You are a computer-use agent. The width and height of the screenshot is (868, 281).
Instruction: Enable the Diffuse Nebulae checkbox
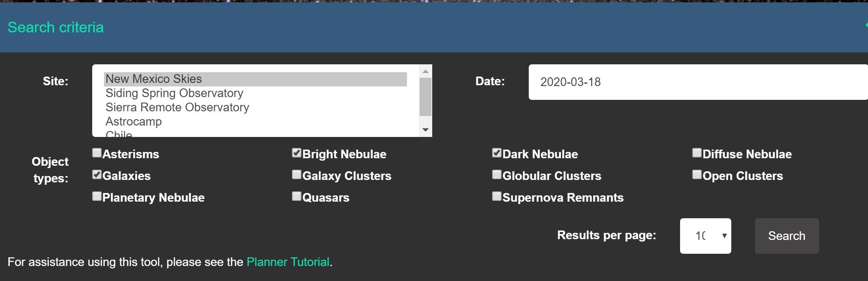pos(697,153)
